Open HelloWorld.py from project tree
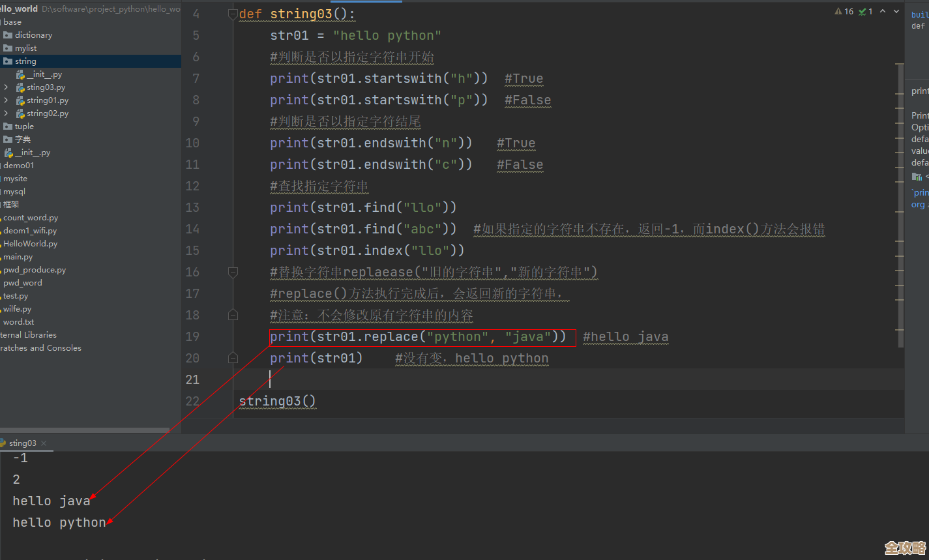The width and height of the screenshot is (929, 560). (x=30, y=244)
